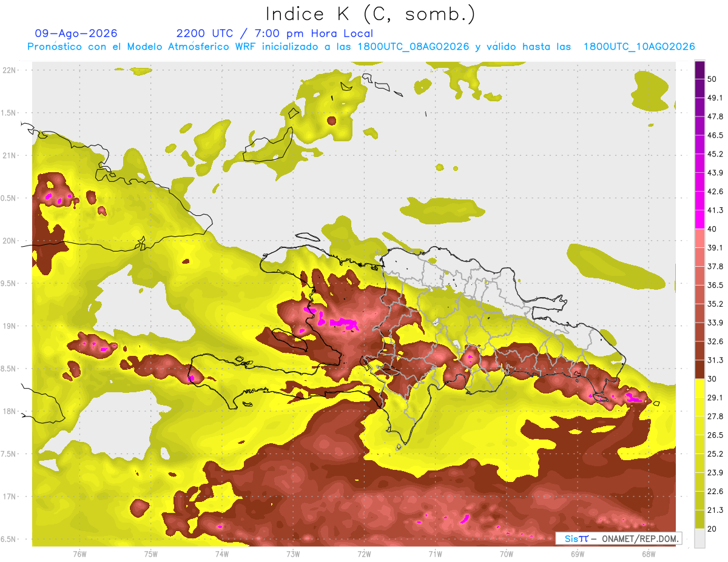
Task: Click the '2200 UTC / 7:00 pm Hora Local' time label
Action: tap(275, 33)
